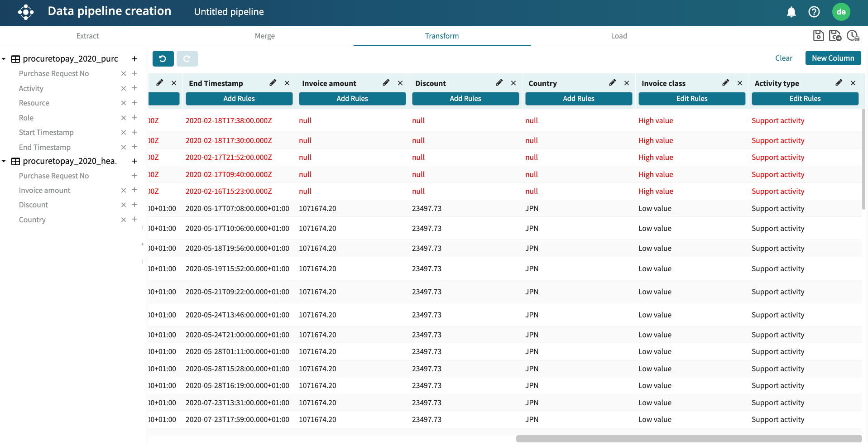Edit the Country column name pencil icon
868x446 pixels.
tap(612, 83)
